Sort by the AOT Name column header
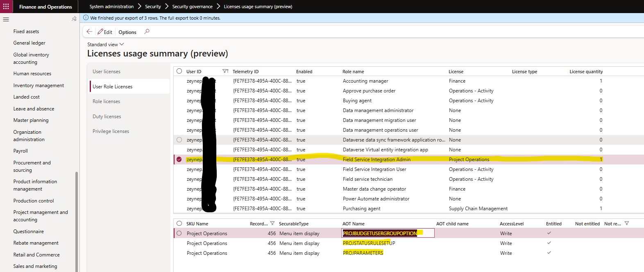 (354, 224)
